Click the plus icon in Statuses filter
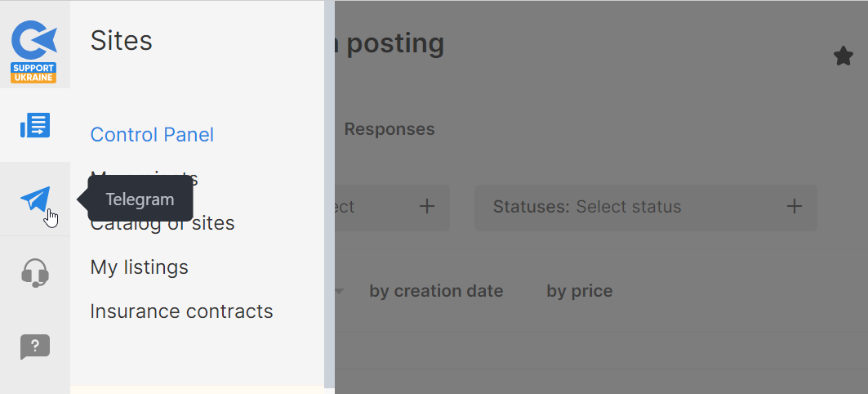 [794, 207]
